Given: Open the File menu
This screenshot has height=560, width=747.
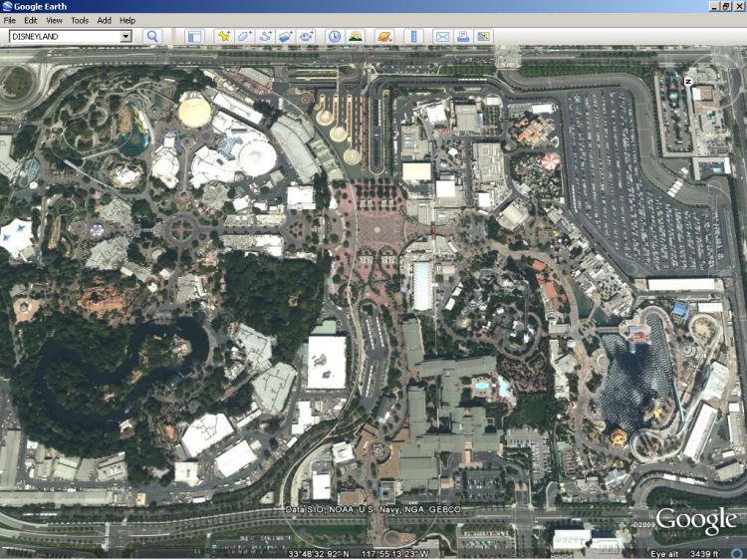Looking at the screenshot, I should [10, 21].
